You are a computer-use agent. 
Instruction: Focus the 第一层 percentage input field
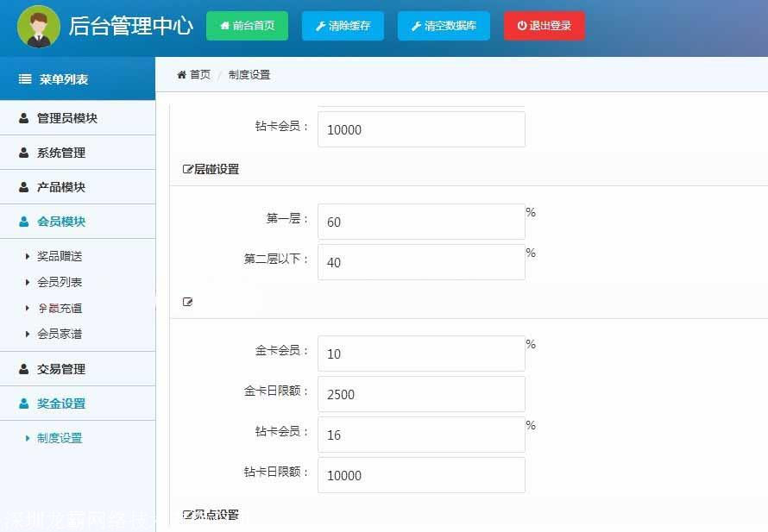click(421, 222)
